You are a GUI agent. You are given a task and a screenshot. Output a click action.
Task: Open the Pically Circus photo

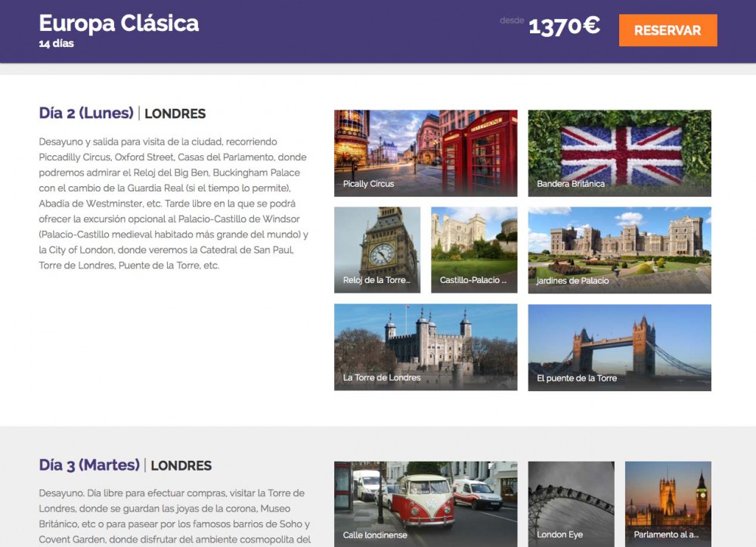click(x=425, y=153)
